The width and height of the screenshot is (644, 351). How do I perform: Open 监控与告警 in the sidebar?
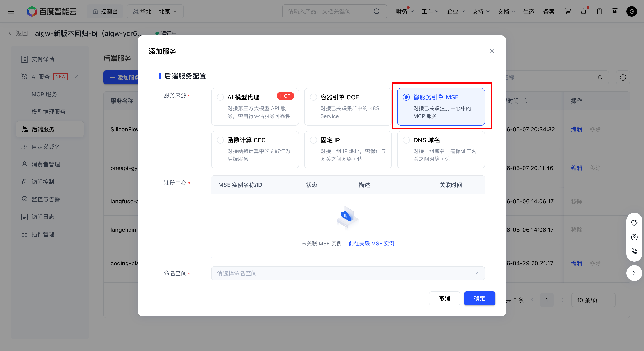(x=50, y=199)
